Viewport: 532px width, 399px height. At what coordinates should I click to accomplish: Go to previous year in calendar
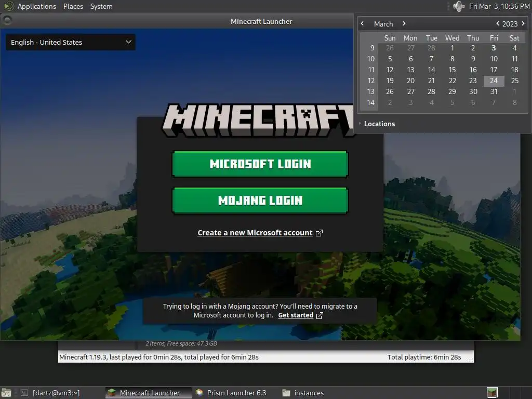click(497, 23)
